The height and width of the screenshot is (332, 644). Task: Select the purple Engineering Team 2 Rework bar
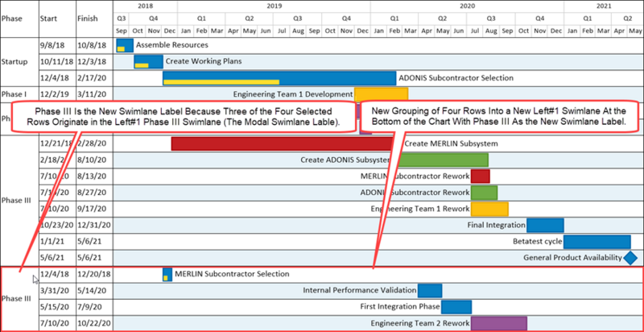(x=499, y=323)
